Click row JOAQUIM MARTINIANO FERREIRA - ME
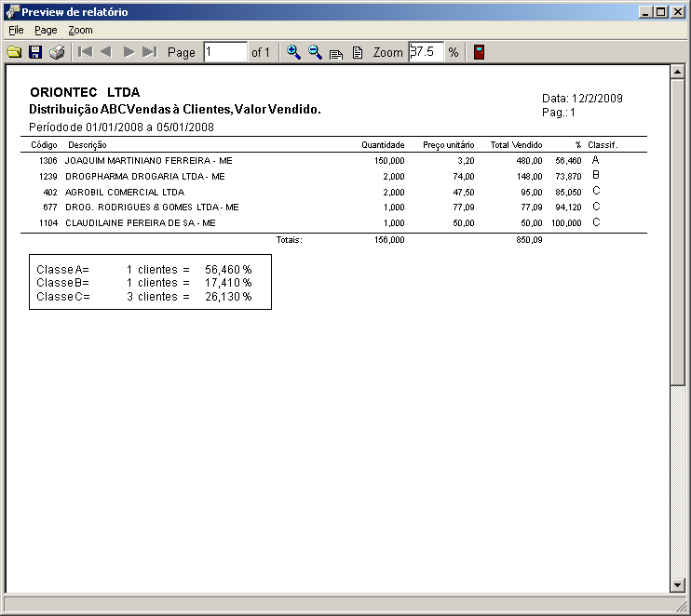Image resolution: width=691 pixels, height=616 pixels. pyautogui.click(x=333, y=161)
